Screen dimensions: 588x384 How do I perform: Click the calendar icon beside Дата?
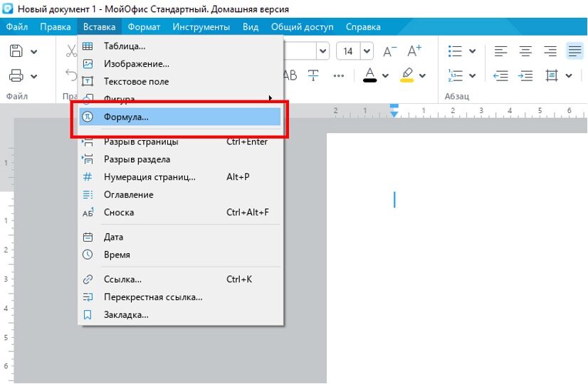(88, 237)
